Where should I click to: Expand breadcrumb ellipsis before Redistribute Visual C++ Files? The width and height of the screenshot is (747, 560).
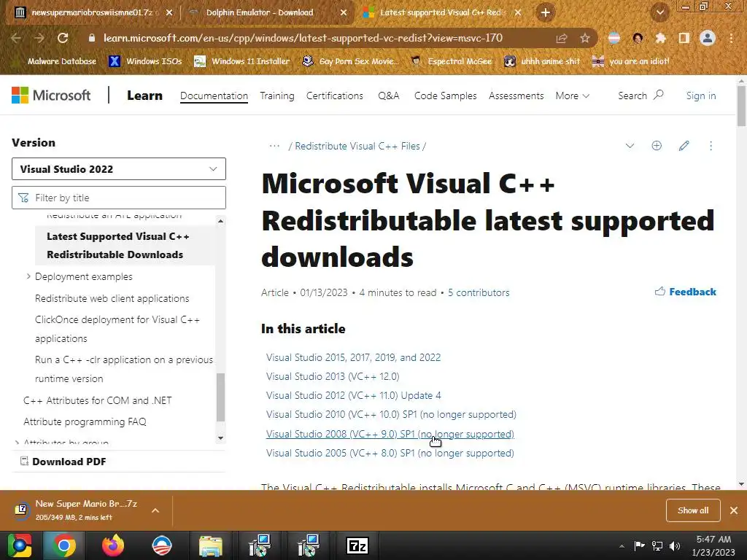274,146
